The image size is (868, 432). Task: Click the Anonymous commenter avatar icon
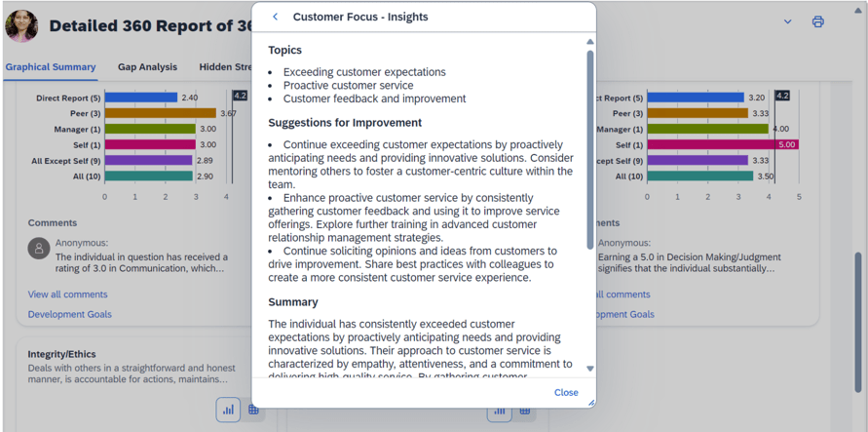(x=39, y=249)
